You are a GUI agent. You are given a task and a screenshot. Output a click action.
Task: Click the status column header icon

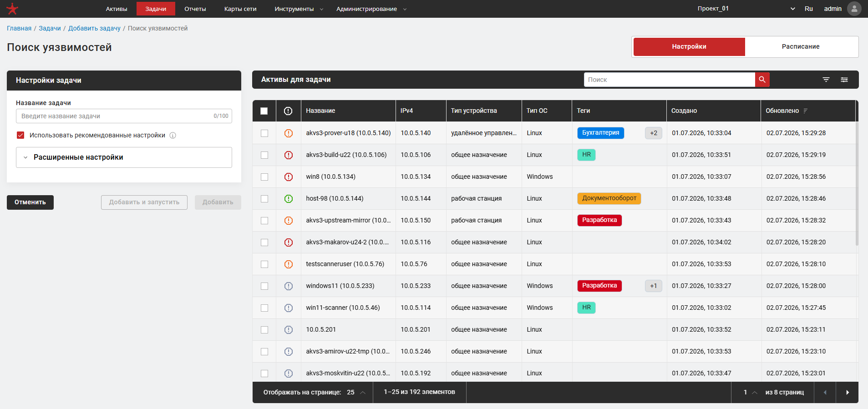tap(288, 111)
